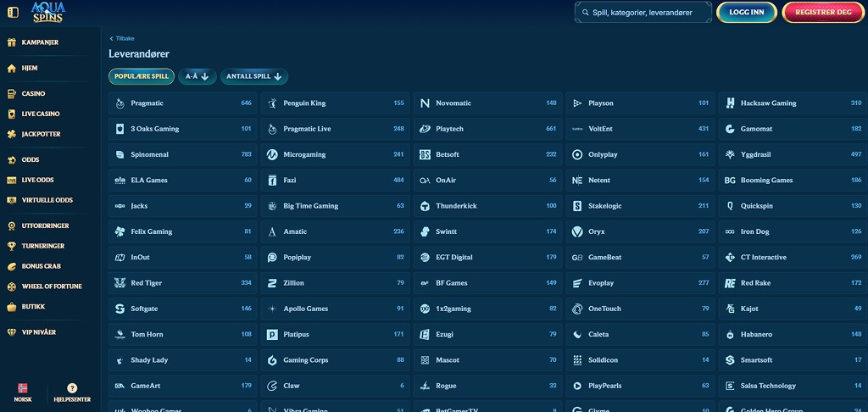The height and width of the screenshot is (412, 868).
Task: Open the Tom Horn provider card
Action: coord(183,335)
